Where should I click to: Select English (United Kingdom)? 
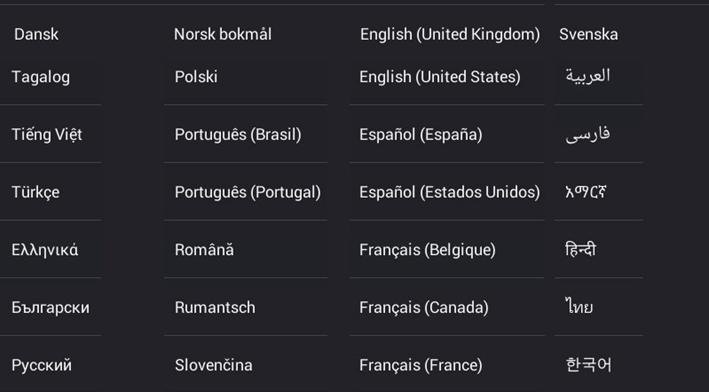tap(450, 34)
